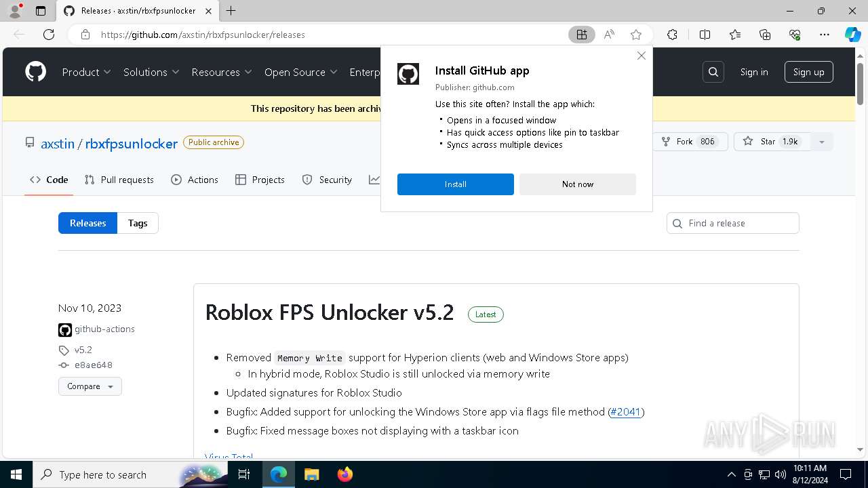The image size is (868, 488).
Task: Click the volume speaker tray icon
Action: click(780, 474)
